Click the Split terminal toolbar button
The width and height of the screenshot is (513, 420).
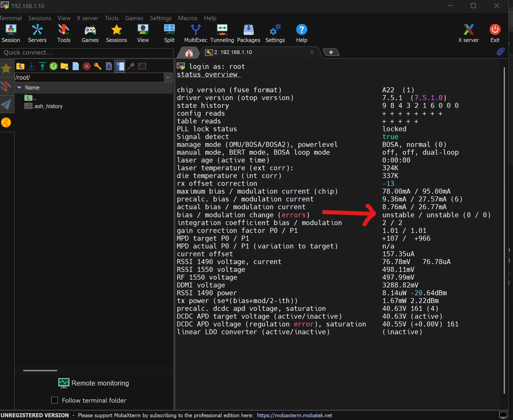coord(169,33)
